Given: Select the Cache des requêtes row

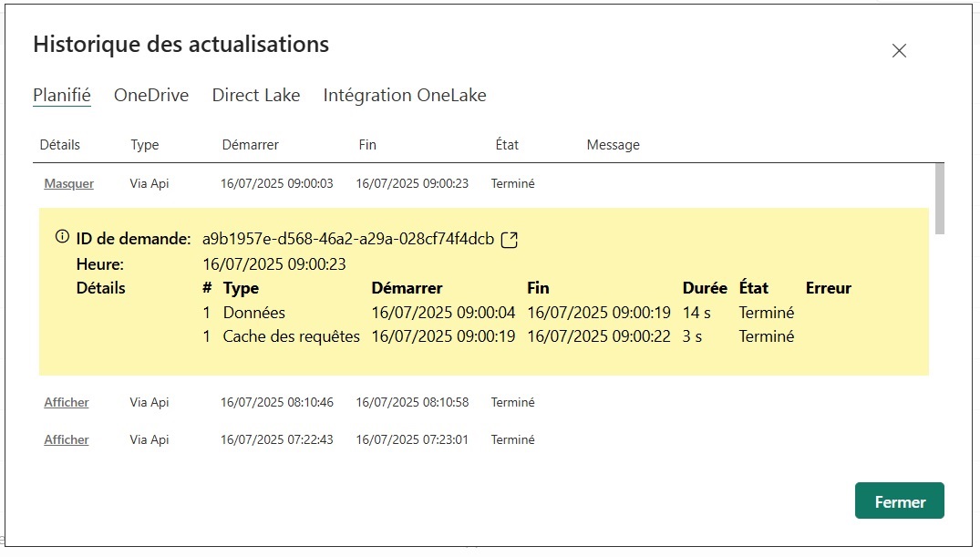Looking at the screenshot, I should pyautogui.click(x=291, y=336).
